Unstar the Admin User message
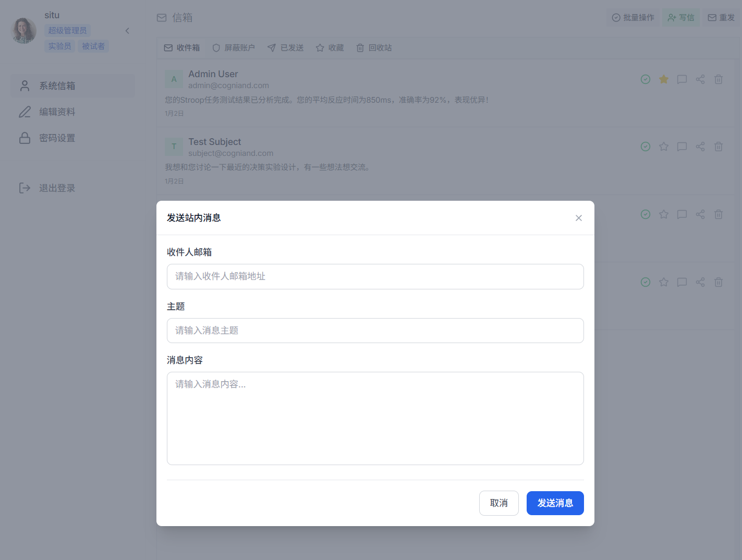 [x=664, y=79]
